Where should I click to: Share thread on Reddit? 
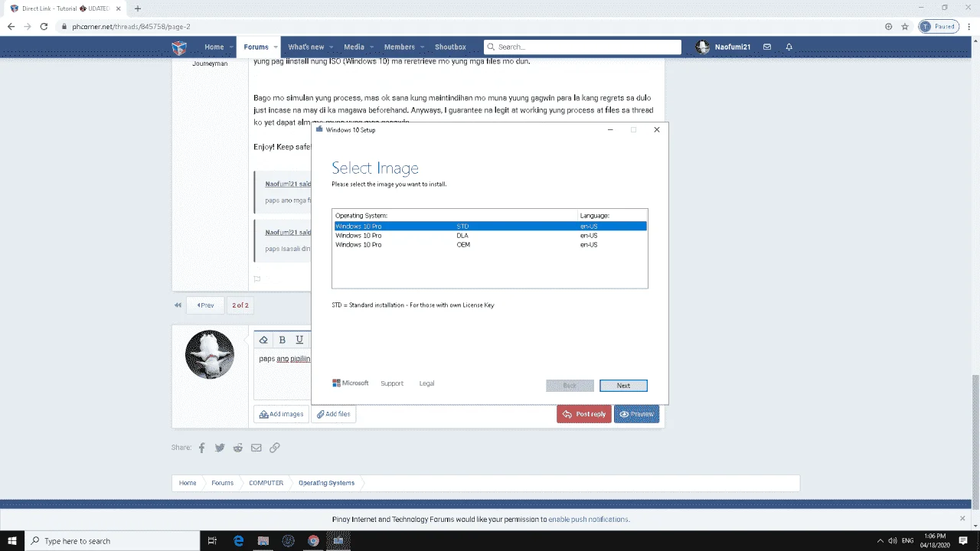pyautogui.click(x=238, y=448)
